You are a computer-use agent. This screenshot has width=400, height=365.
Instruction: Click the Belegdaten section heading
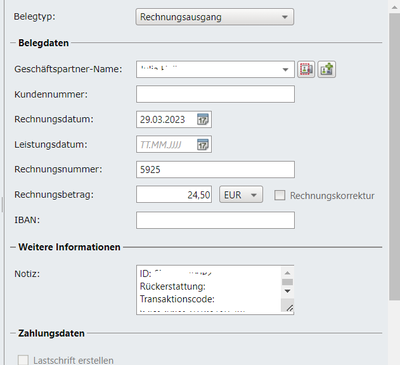(43, 43)
